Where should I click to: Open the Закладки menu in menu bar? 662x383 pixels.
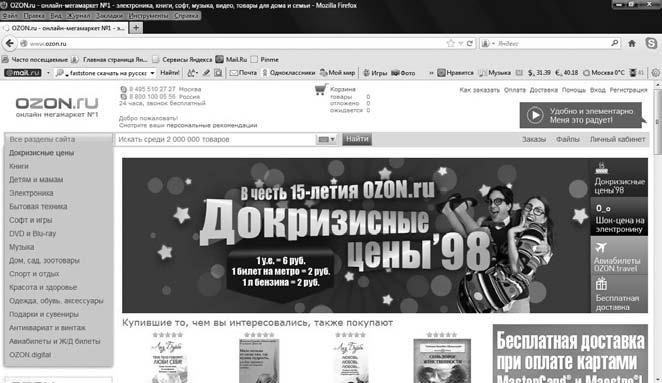109,16
